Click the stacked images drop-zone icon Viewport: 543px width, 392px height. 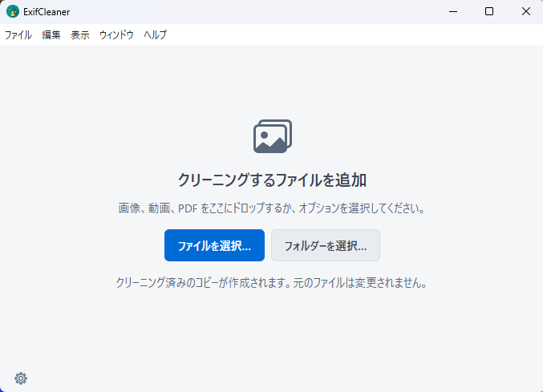pos(273,136)
